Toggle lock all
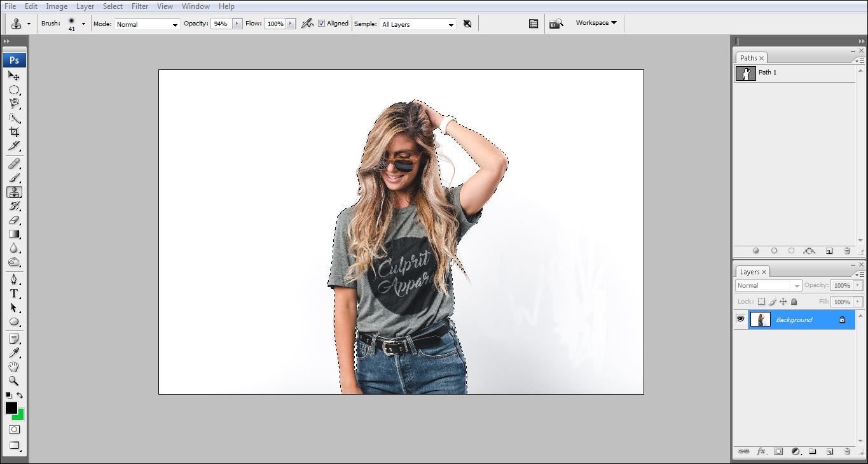This screenshot has width=868, height=464. pos(794,302)
